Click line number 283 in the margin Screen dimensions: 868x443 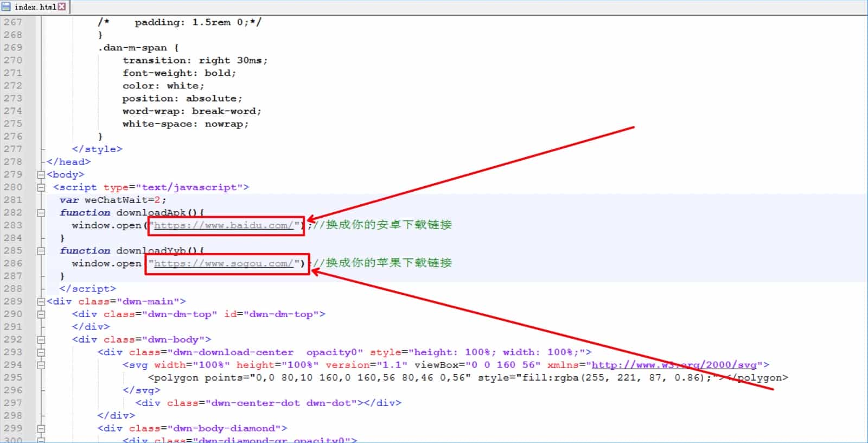coord(12,225)
